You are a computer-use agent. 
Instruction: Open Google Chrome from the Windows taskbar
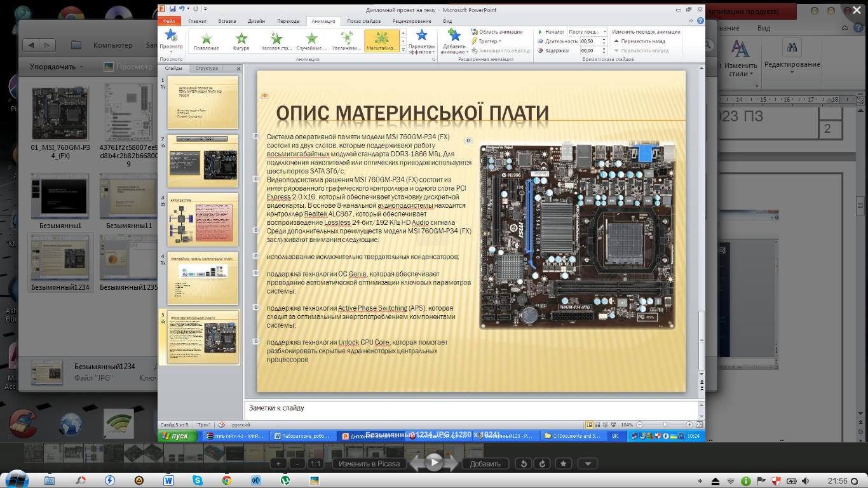(227, 480)
